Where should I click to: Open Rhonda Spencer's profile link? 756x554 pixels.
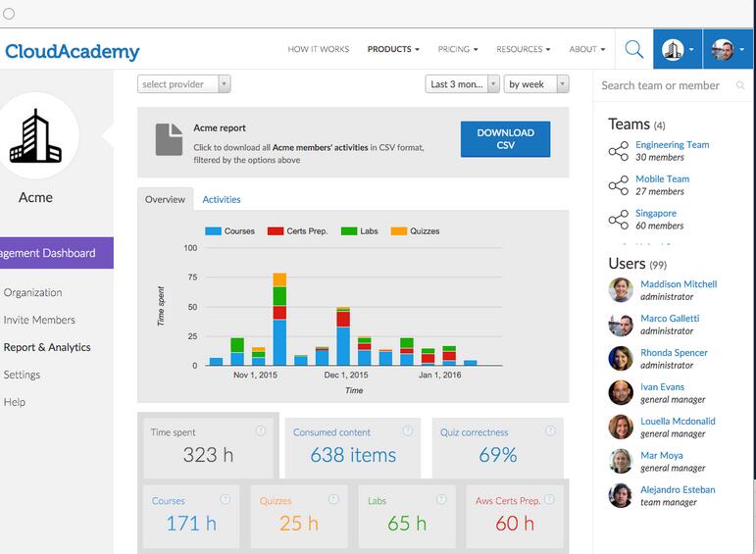674,352
